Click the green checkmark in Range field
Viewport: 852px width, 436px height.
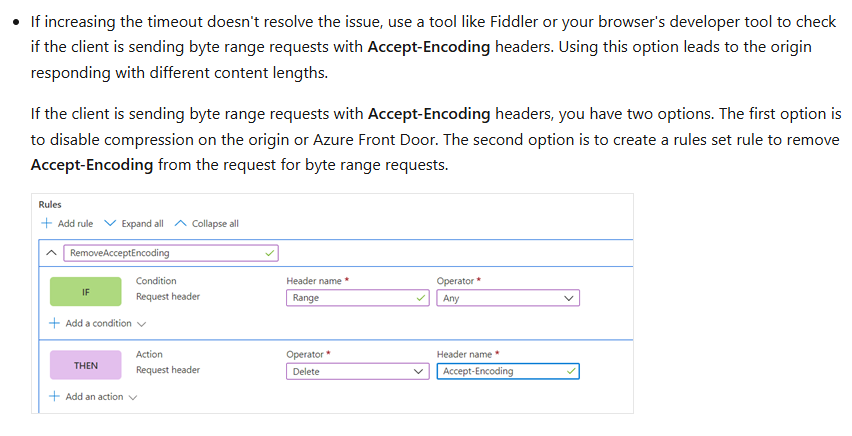point(421,298)
